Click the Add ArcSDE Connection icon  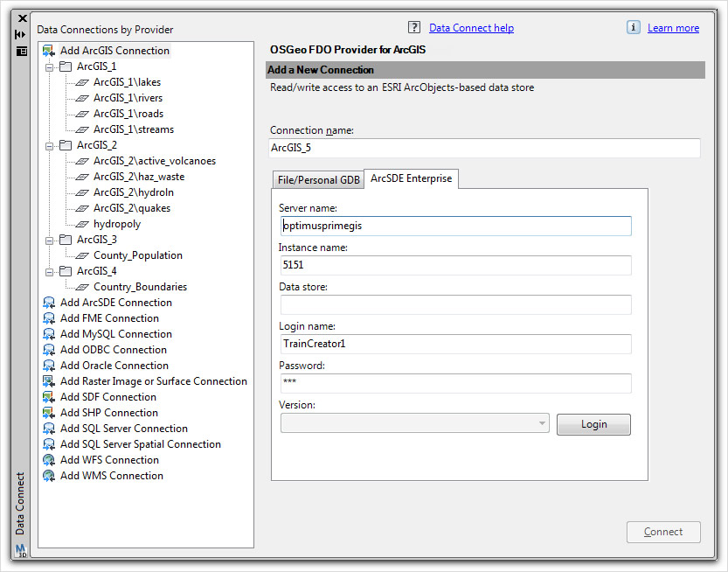pyautogui.click(x=49, y=303)
